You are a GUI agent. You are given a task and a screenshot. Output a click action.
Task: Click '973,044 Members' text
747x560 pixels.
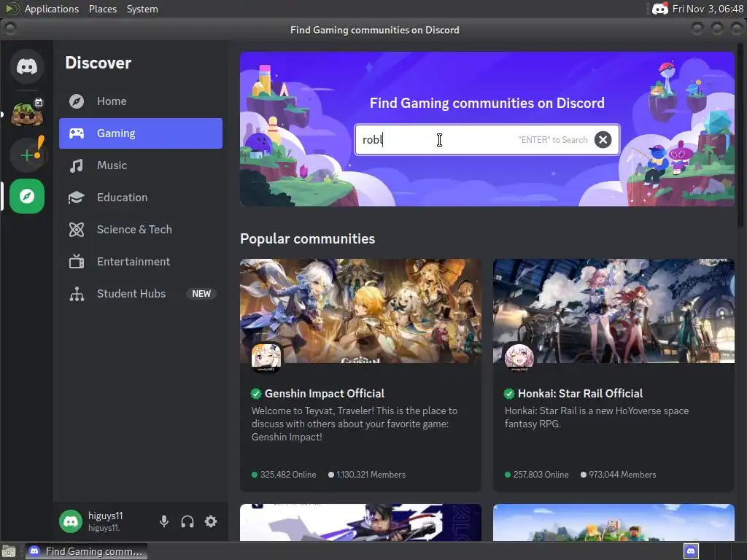click(x=622, y=475)
